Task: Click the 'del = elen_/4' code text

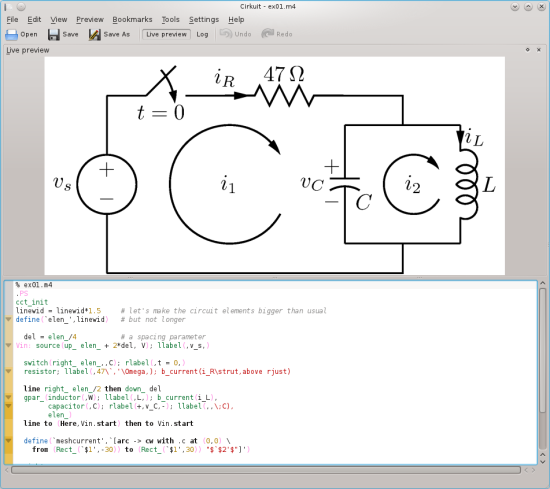Action: click(50, 337)
